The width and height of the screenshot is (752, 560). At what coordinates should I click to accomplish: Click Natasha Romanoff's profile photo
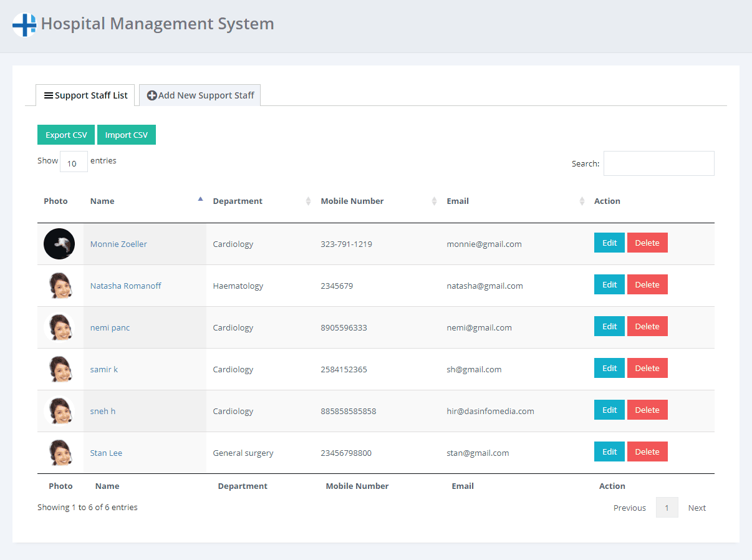coord(59,286)
